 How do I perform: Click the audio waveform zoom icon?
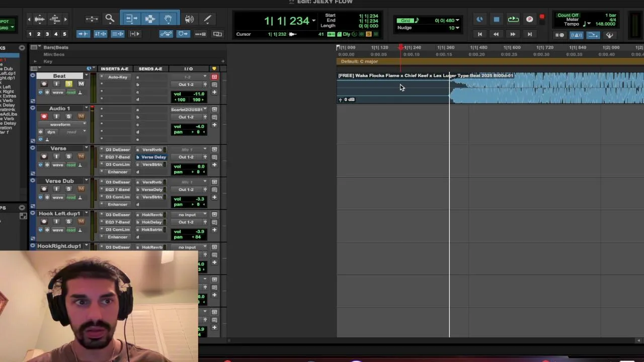point(40,19)
